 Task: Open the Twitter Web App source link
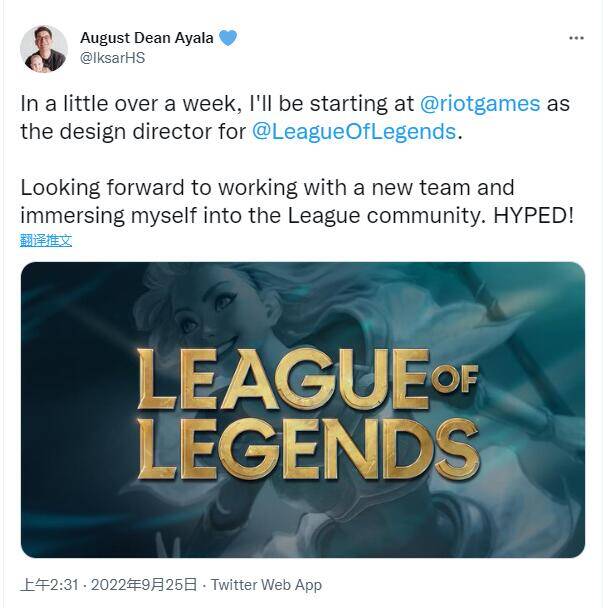point(266,585)
